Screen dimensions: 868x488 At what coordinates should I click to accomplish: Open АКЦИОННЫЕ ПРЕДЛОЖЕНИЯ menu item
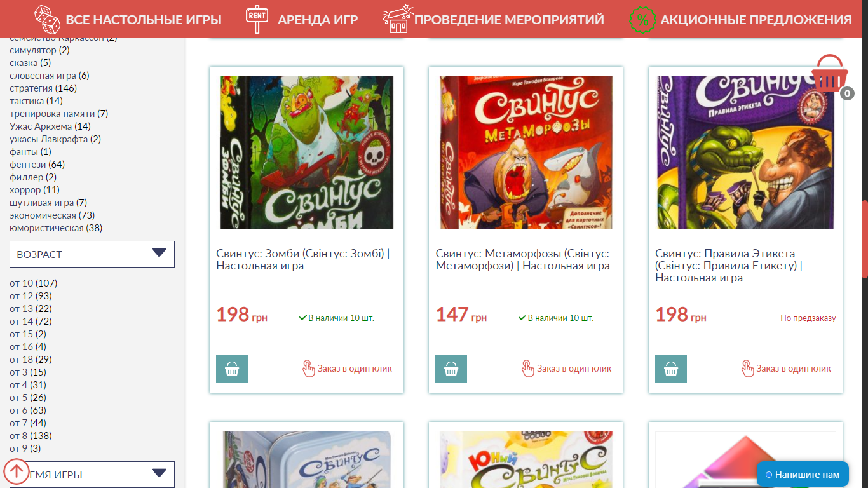(756, 20)
